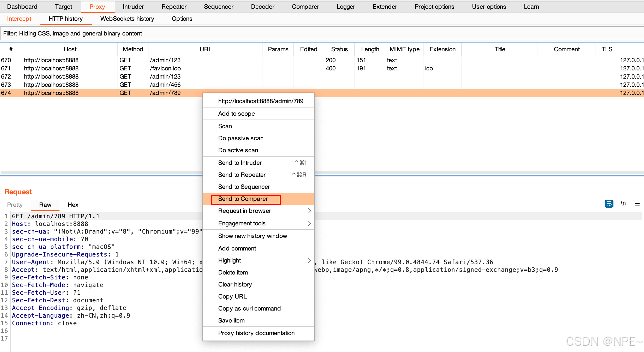Open the editor hamburger options menu
Screen dimensions: 644x352
point(637,204)
